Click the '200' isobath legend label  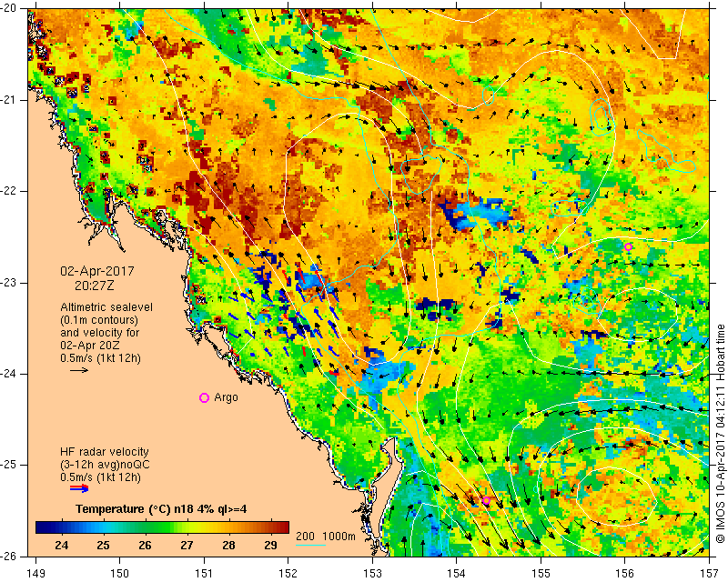tap(305, 537)
